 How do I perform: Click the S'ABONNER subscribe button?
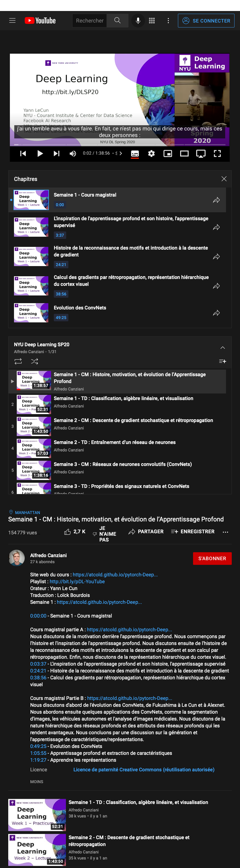coord(212,558)
